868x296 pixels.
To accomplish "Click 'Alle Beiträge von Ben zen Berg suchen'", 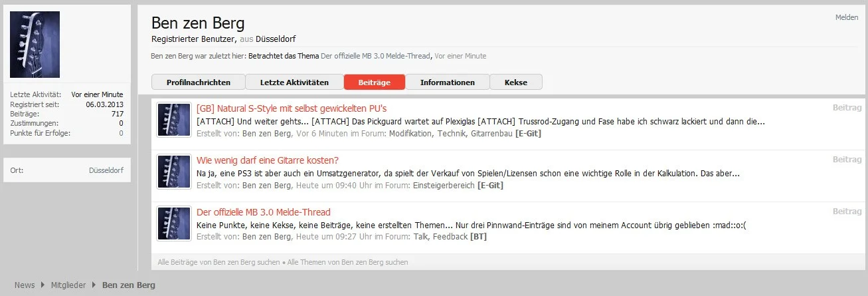I will (x=218, y=262).
